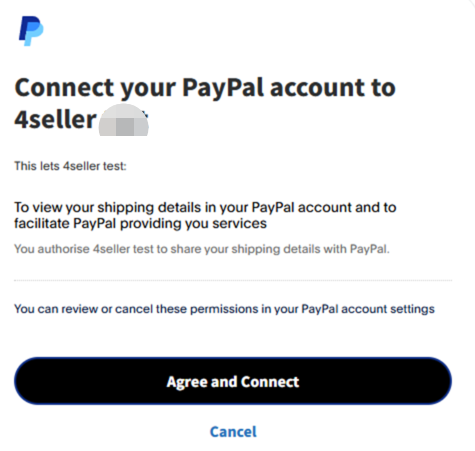Click the 'You authorise 4seller test' notice
This screenshot has width=475, height=451.
[x=202, y=249]
